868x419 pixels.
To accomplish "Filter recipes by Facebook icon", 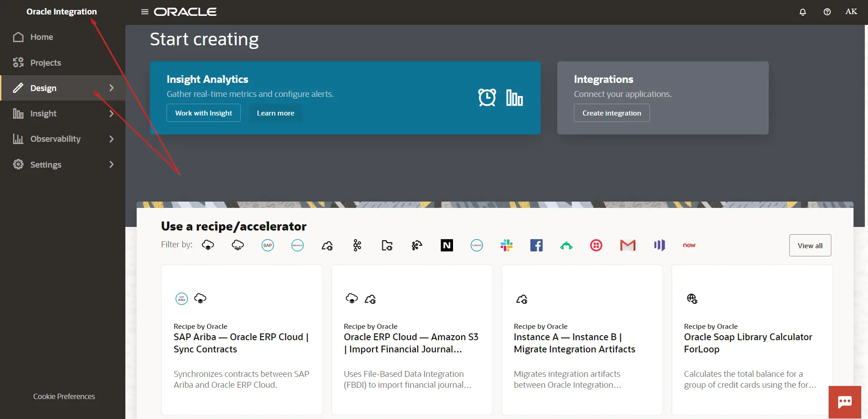I will pyautogui.click(x=536, y=246).
